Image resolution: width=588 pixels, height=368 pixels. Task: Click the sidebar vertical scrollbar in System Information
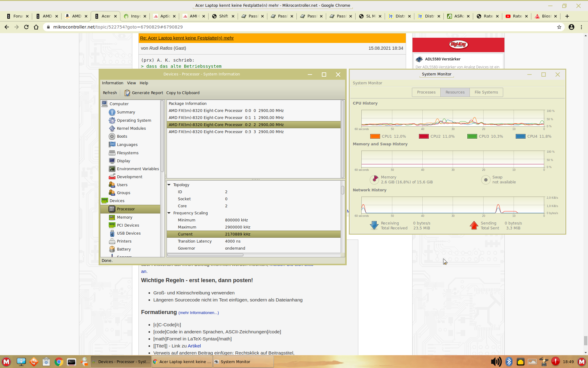click(162, 136)
